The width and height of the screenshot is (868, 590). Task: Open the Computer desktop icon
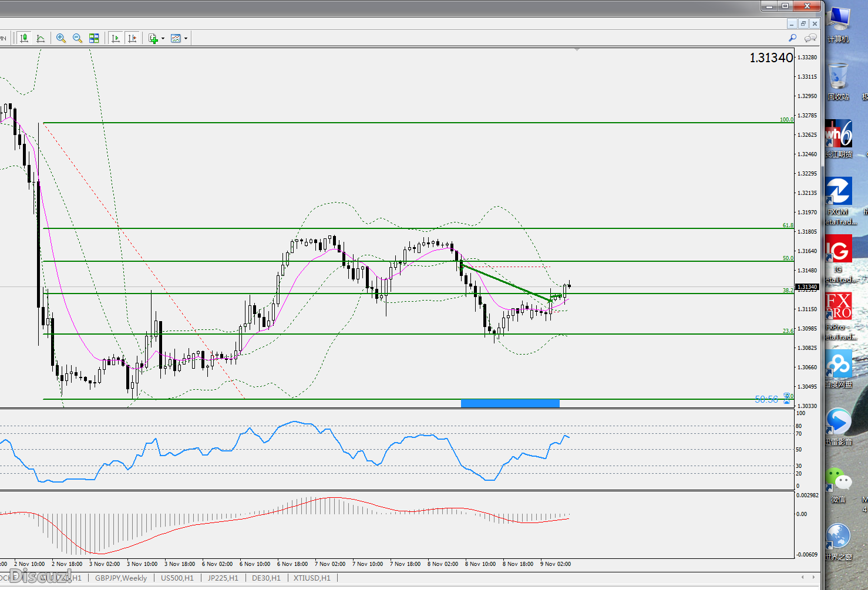(838, 25)
